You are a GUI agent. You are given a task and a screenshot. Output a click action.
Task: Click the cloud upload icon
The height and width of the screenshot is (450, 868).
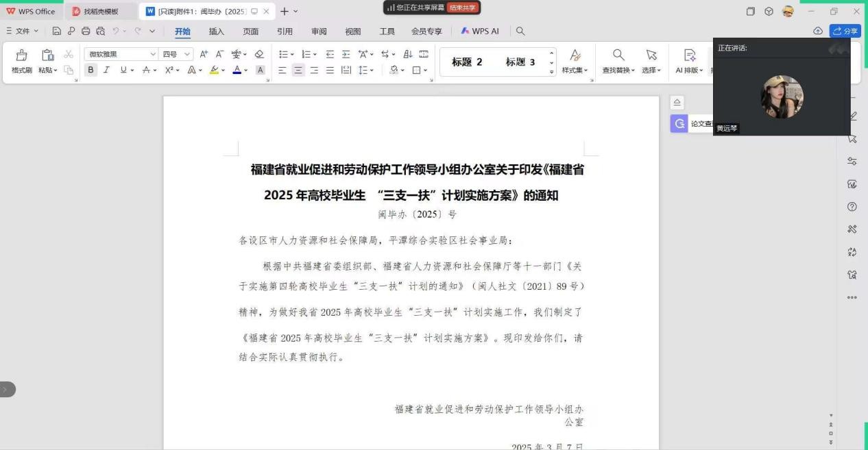click(817, 31)
